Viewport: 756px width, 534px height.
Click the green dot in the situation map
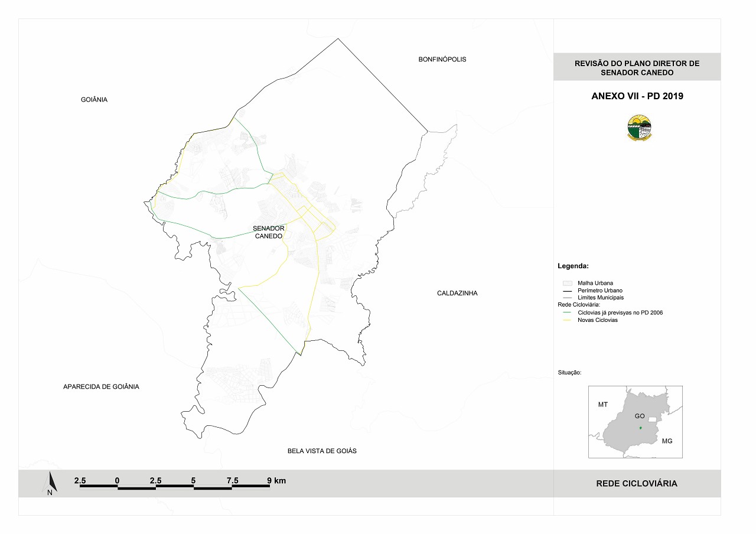640,427
